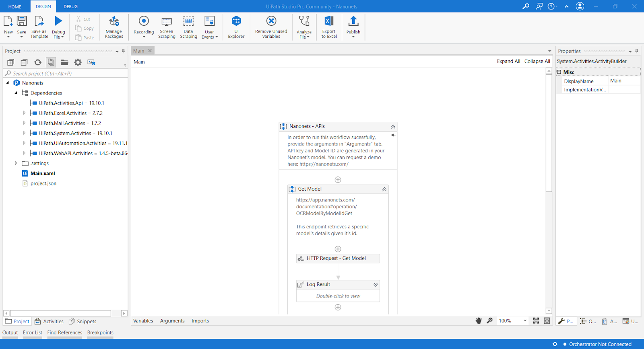Open project settings gear icon
Image resolution: width=644 pixels, height=349 pixels.
[x=78, y=62]
